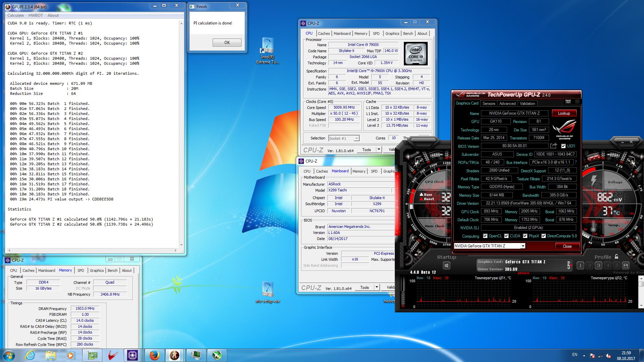
Task: Open the GPU-Z taskbar icon
Action: click(92, 355)
